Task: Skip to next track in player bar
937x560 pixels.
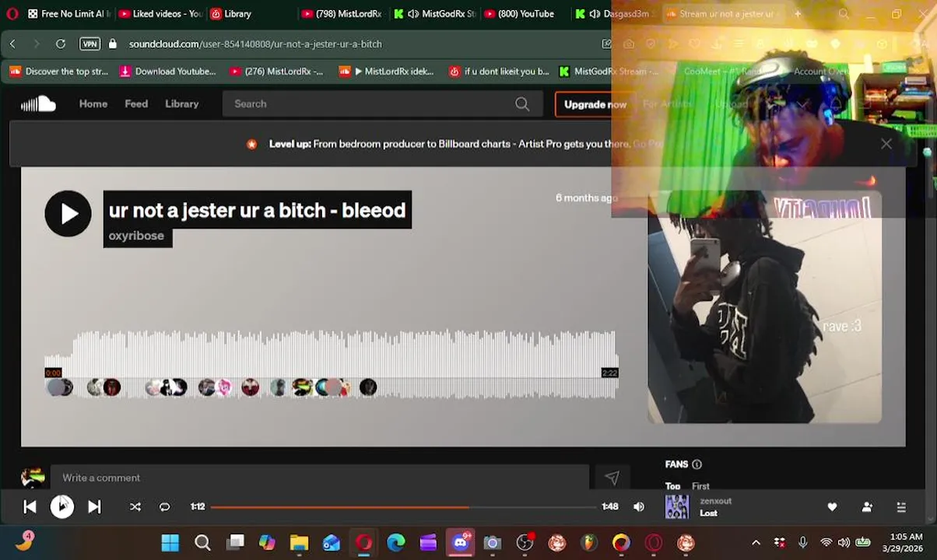Action: (94, 506)
